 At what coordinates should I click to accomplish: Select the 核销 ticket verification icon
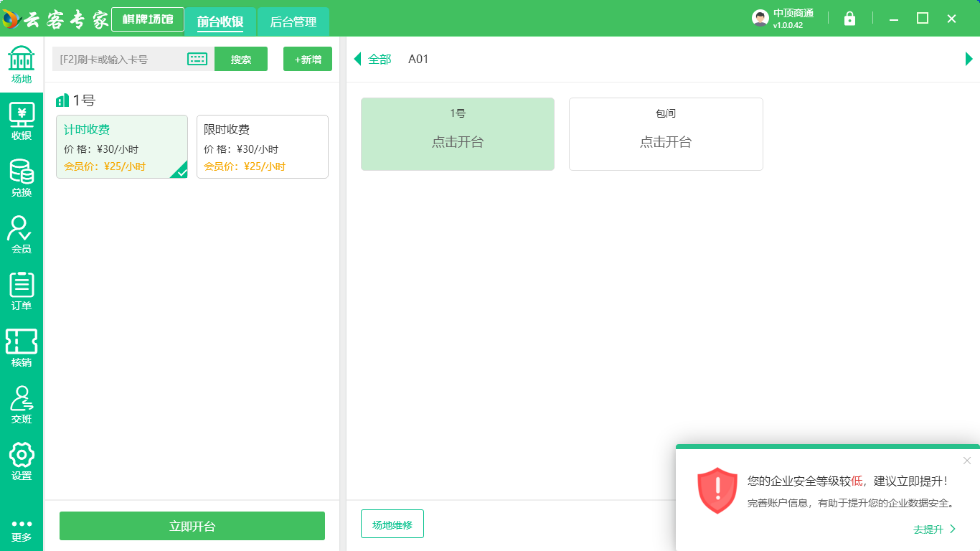click(x=22, y=348)
